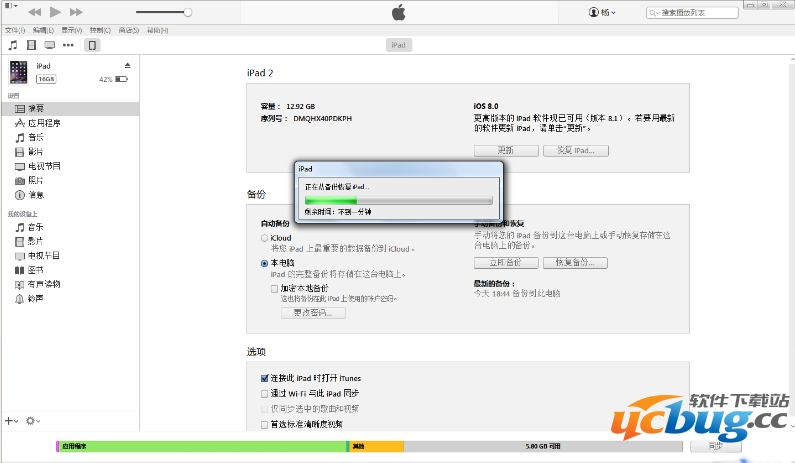Uncheck 连接此 iPad 时打开 iTunes checkbox

click(264, 378)
